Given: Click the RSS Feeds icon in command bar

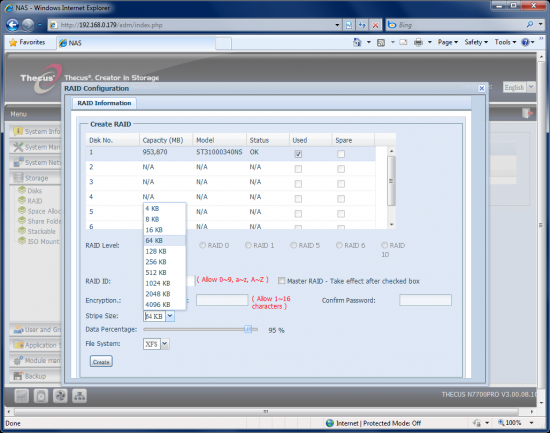Looking at the screenshot, I should [381, 42].
